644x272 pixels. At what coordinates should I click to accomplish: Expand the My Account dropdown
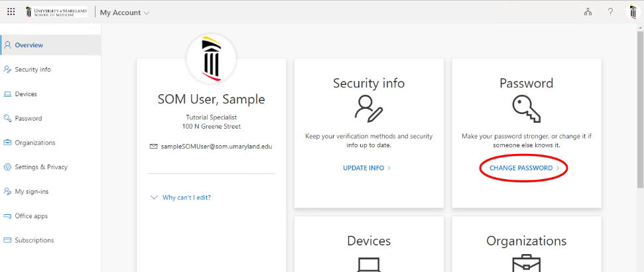(125, 13)
